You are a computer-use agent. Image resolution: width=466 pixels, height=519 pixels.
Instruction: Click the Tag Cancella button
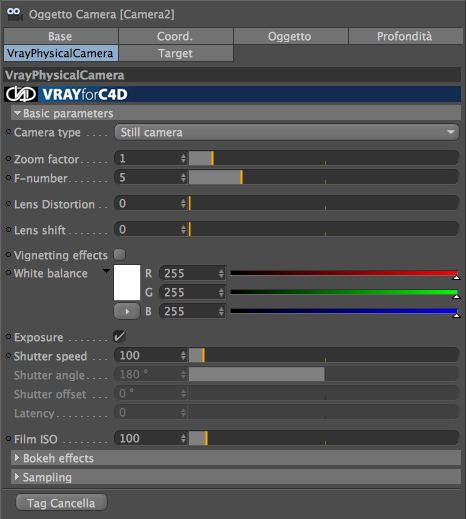pyautogui.click(x=61, y=503)
